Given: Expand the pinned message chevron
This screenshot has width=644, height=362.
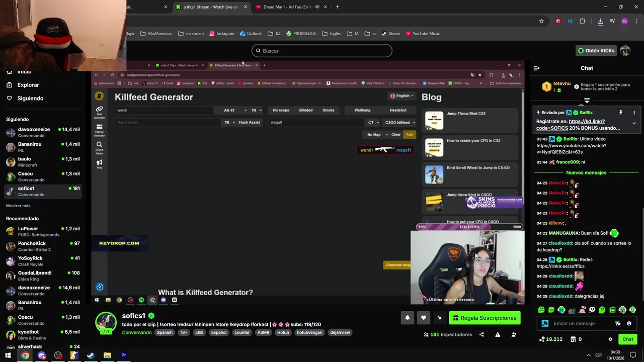Looking at the screenshot, I should coord(634,123).
